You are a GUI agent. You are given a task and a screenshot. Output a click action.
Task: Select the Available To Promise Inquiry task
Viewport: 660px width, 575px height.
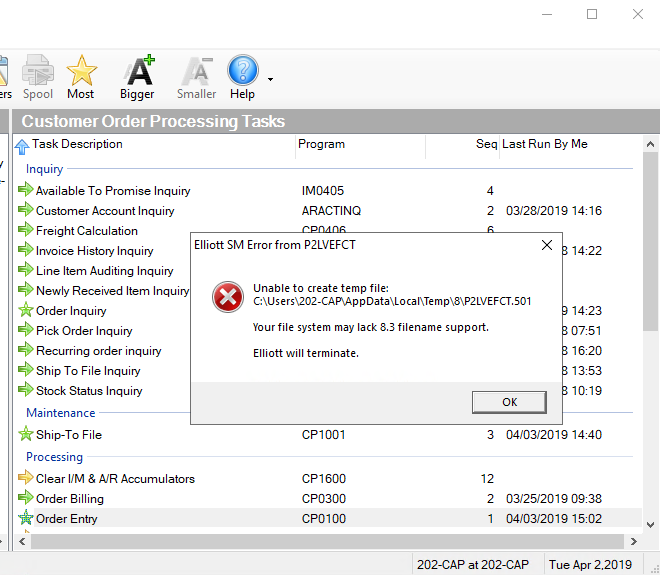coord(113,191)
